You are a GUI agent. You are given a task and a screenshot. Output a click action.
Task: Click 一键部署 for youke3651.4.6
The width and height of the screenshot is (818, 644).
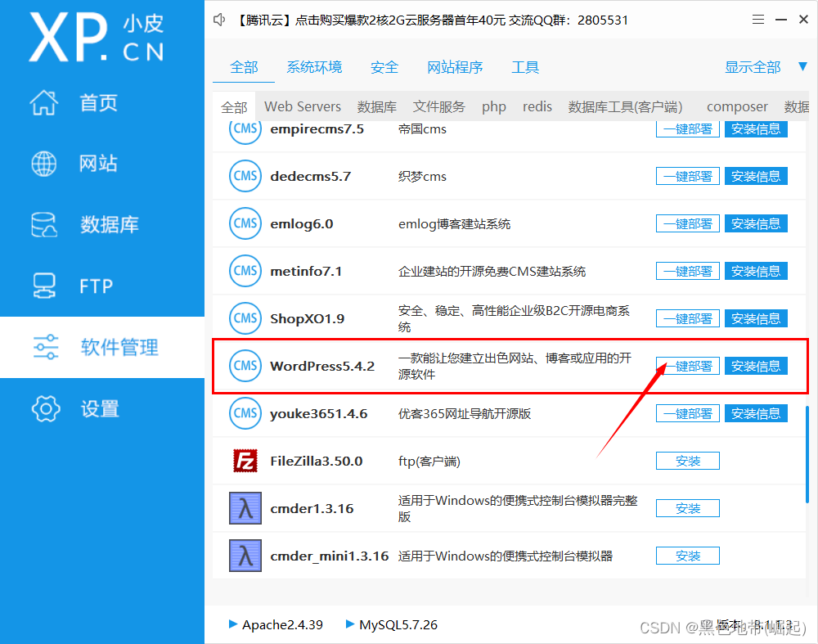[x=688, y=414]
